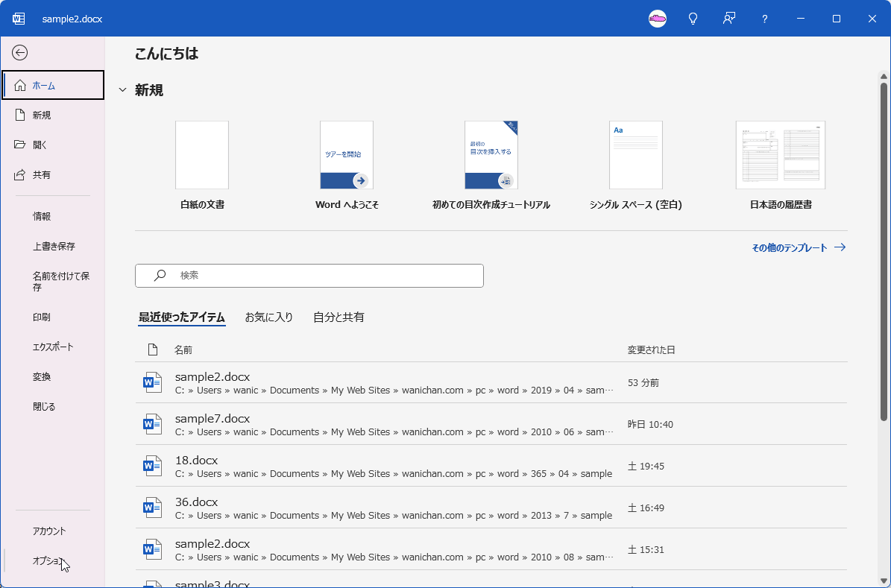Viewport: 891px width, 588px height.
Task: Select 印刷 from the sidebar
Action: [x=53, y=317]
